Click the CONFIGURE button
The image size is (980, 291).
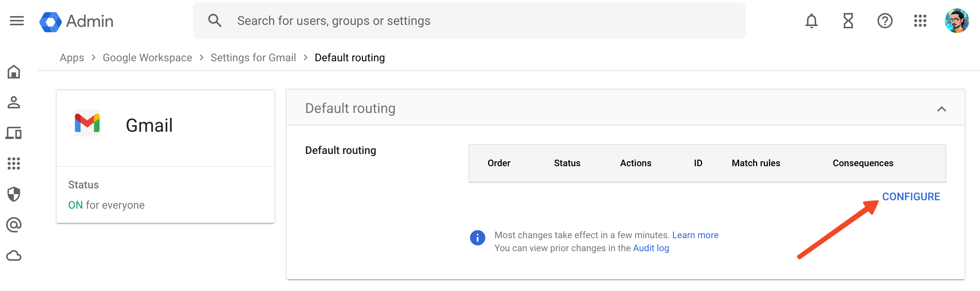[911, 196]
